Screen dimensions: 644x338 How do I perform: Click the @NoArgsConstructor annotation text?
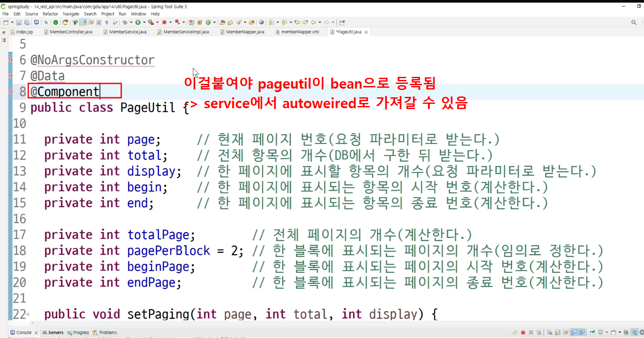(93, 60)
